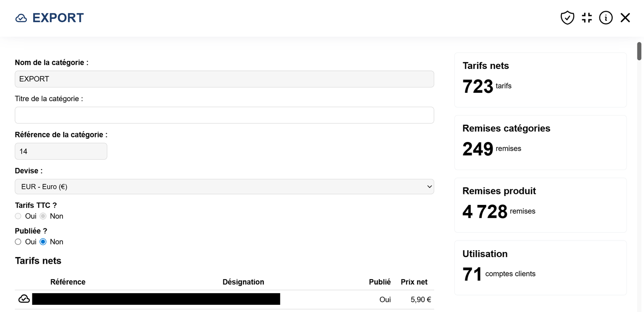
Task: Click the Prix net column header
Action: (x=414, y=282)
